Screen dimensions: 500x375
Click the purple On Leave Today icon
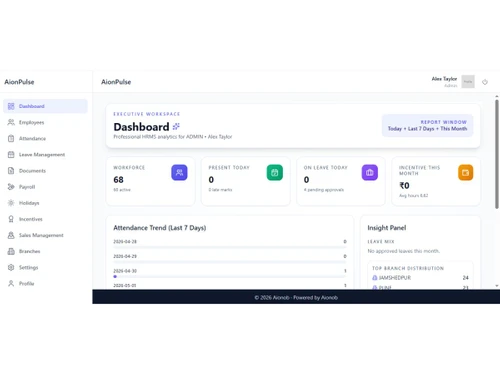click(370, 172)
